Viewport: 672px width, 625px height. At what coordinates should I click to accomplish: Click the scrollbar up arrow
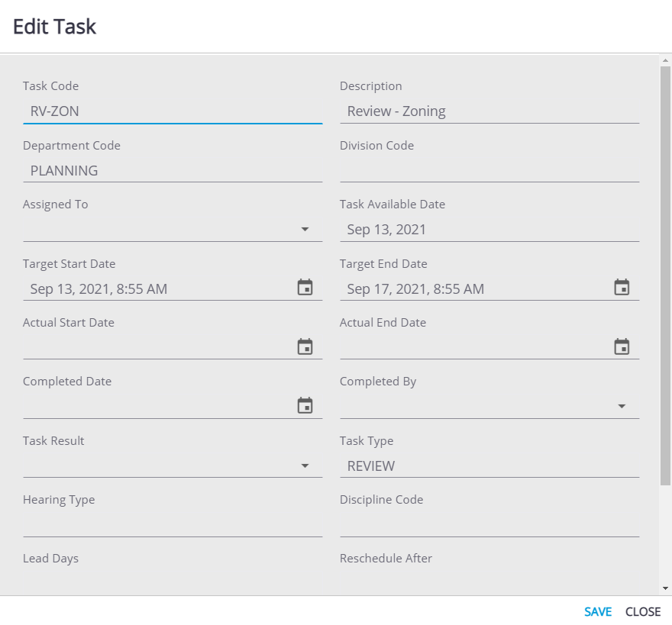click(x=665, y=60)
